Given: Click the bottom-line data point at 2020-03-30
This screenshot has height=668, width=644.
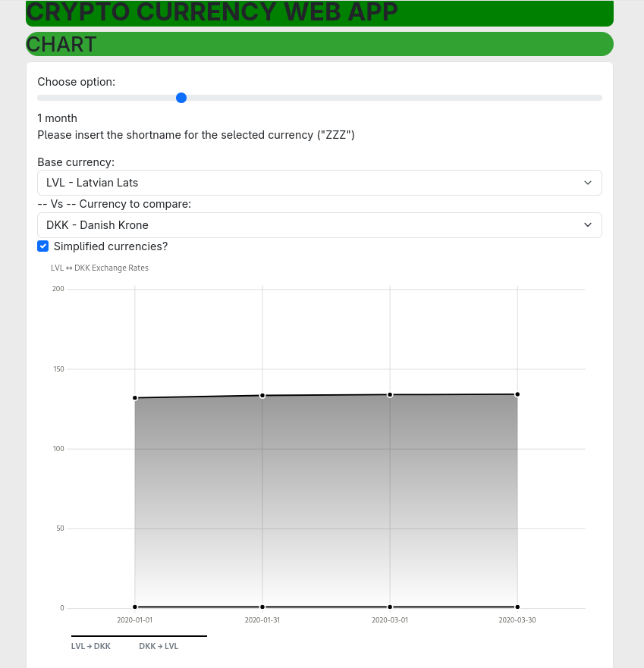Looking at the screenshot, I should pyautogui.click(x=517, y=607).
